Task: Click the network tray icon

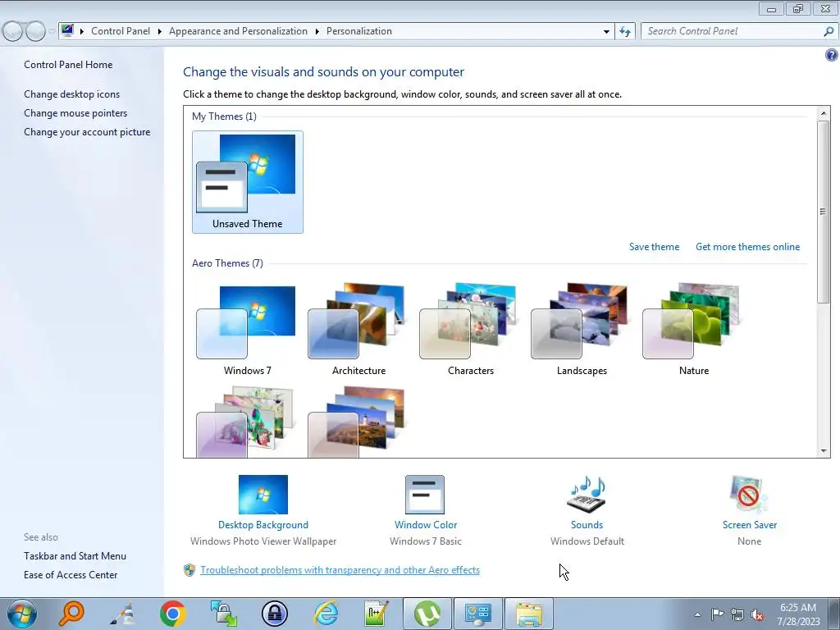Action: pos(737,614)
